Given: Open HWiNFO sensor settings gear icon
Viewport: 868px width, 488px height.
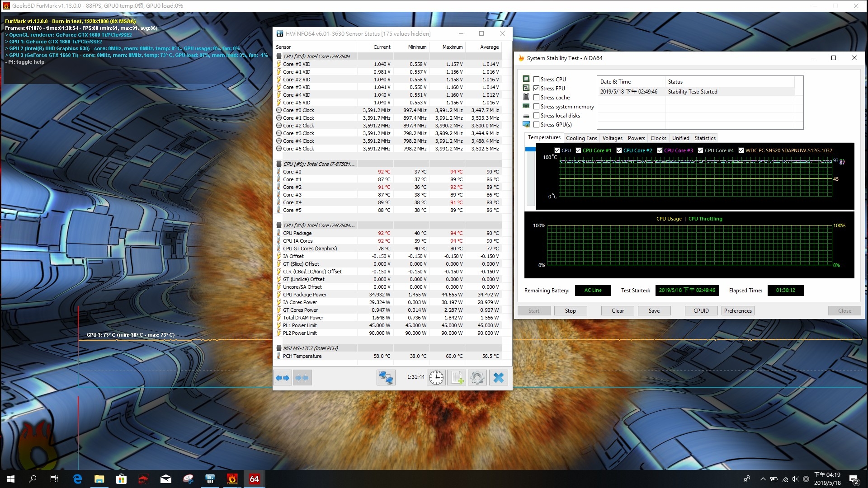Looking at the screenshot, I should coord(477,378).
